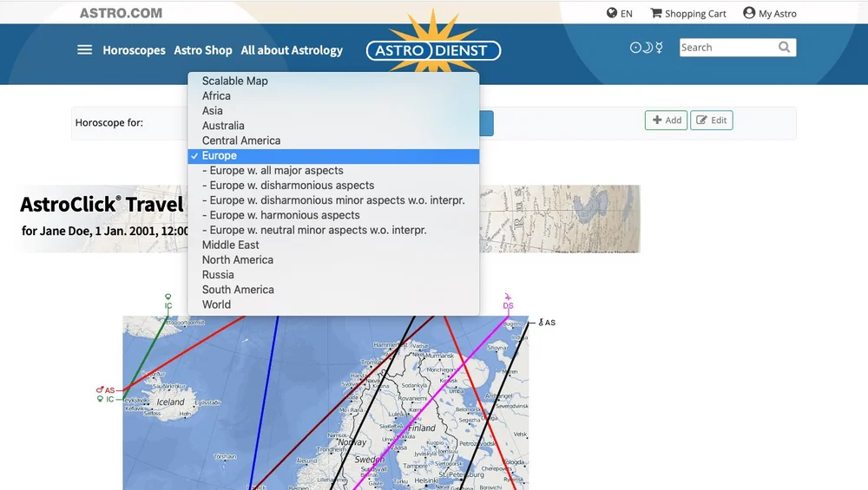Click the Jupiter DS symbol above map
Image resolution: width=868 pixels, height=490 pixels.
(508, 302)
